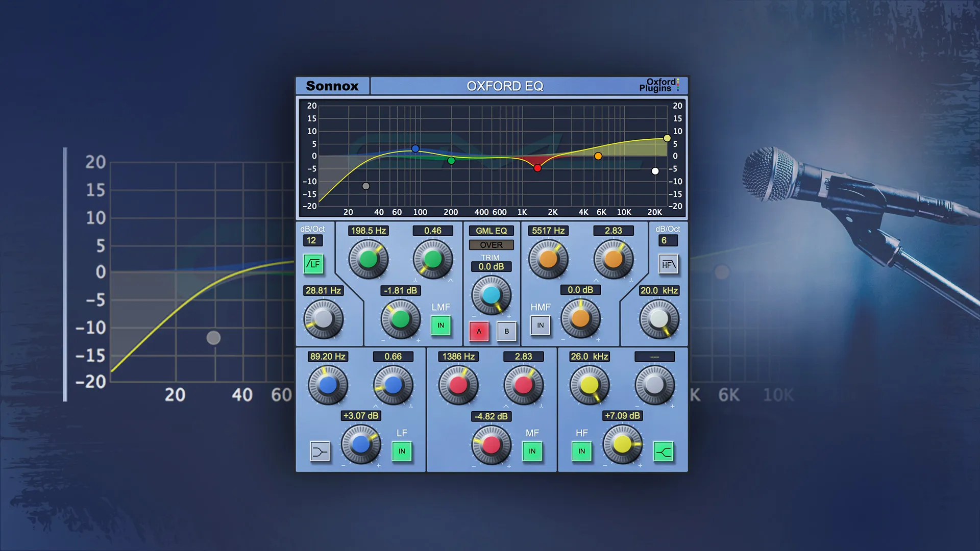
Task: Click the blue LF node on the graph
Action: click(415, 149)
